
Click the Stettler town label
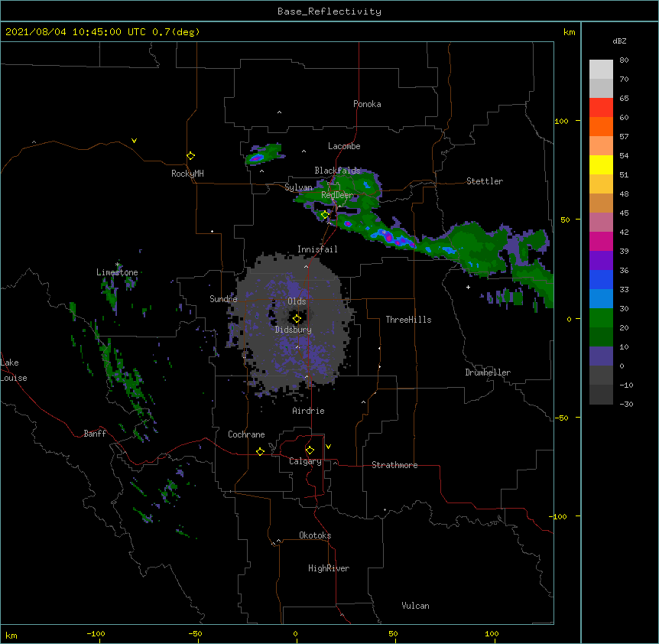485,181
